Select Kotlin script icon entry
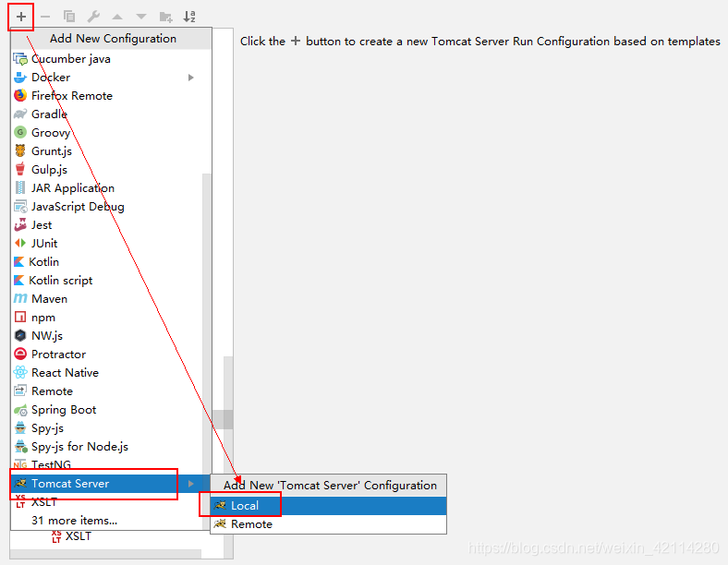The width and height of the screenshot is (728, 565). point(19,280)
